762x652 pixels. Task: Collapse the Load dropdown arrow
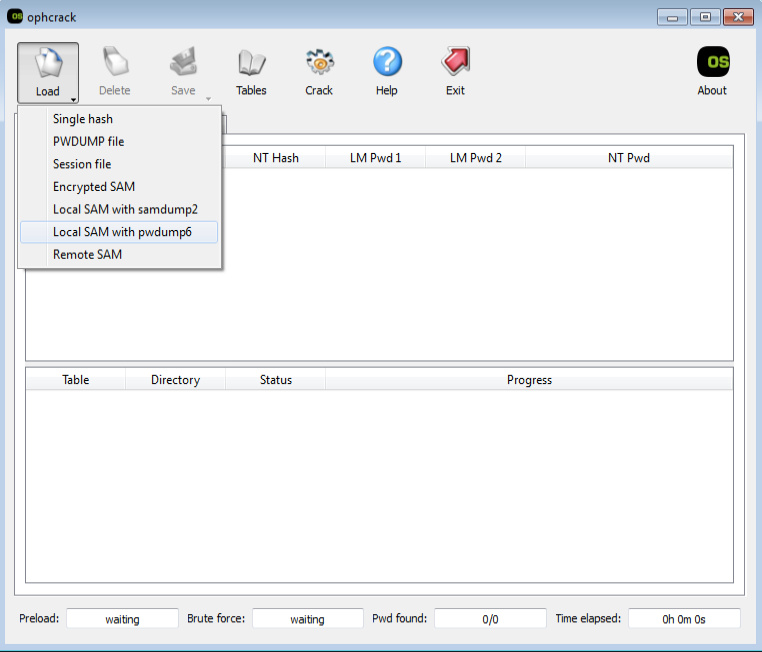pyautogui.click(x=72, y=98)
